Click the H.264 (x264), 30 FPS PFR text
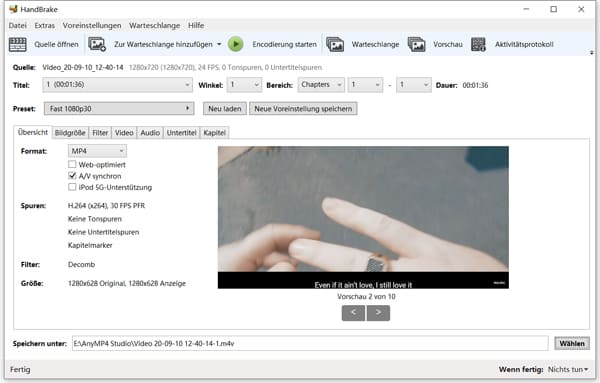Screen dimensions: 600x383 point(106,205)
